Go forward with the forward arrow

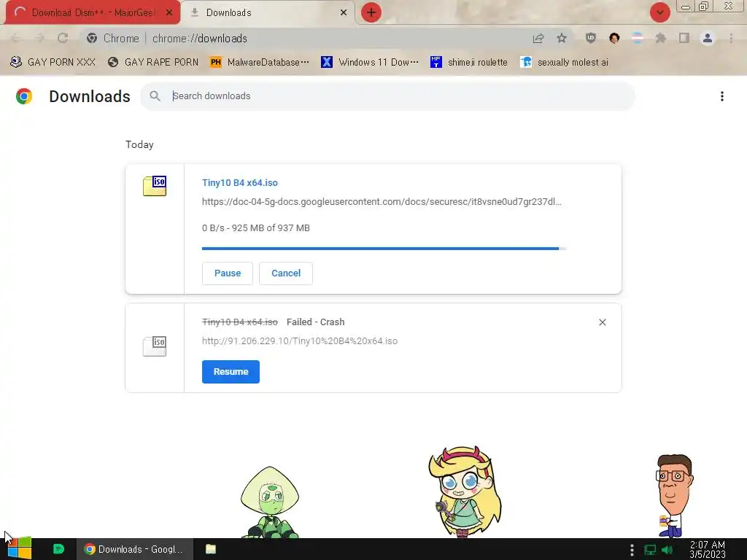[x=39, y=38]
